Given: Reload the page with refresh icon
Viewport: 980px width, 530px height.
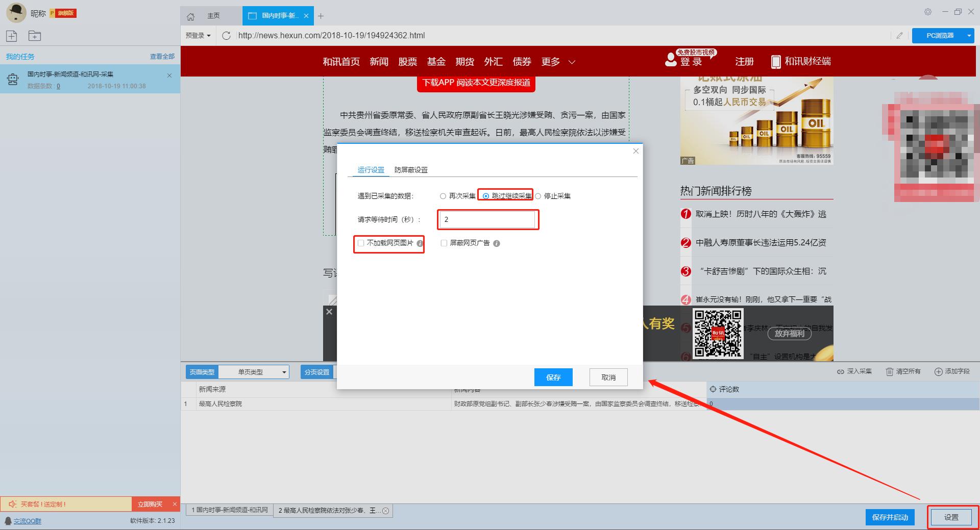Looking at the screenshot, I should click(x=227, y=35).
